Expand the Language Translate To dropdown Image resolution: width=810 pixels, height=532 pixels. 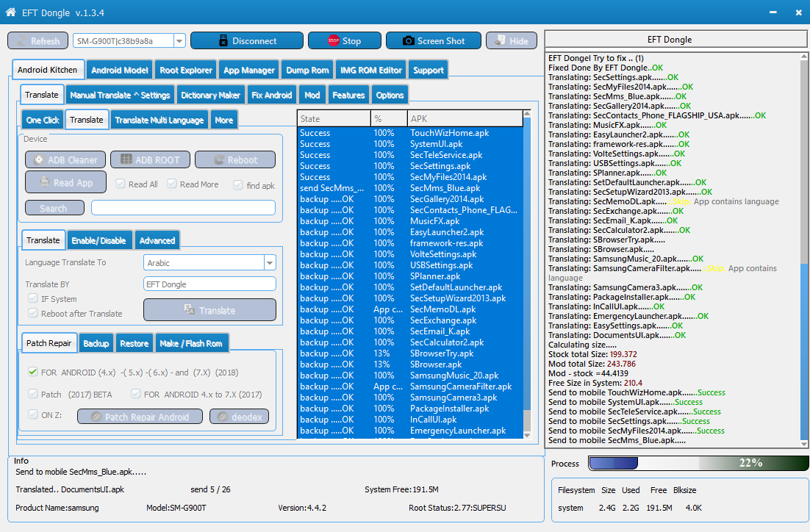pos(270,263)
